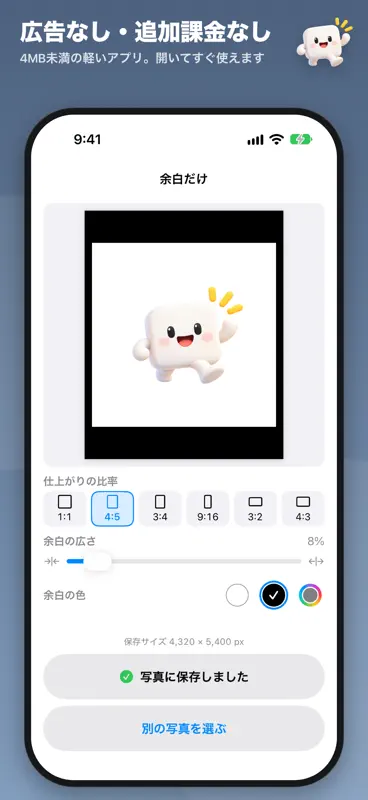Select the black margin color swatch
Screen dimensions: 368x800
(x=274, y=595)
